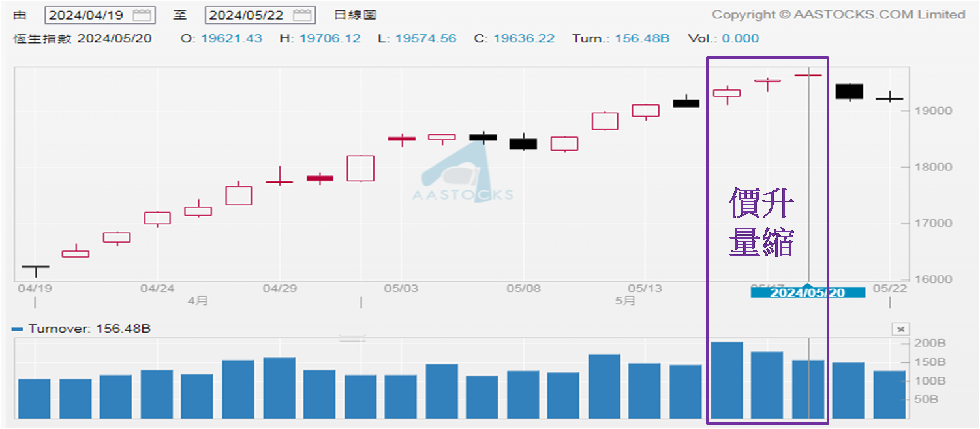980x429 pixels.
Task: Click the blue Turnover legend marker
Action: click(x=18, y=329)
